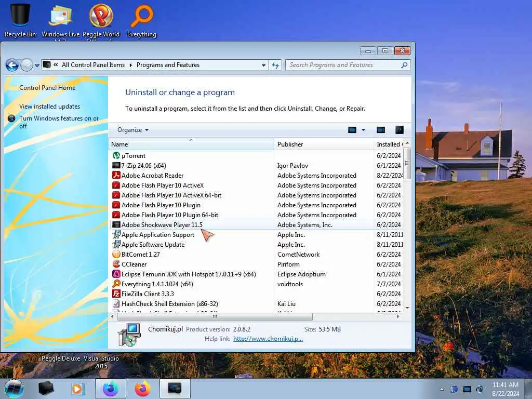Click the voidtools publisher cell
532x399 pixels.
tap(290, 284)
